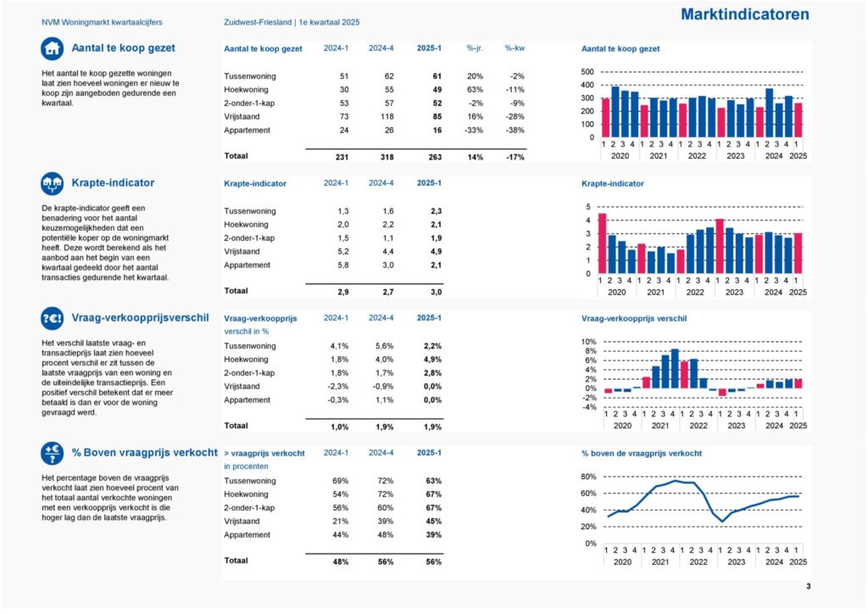Click the Krapte-indicator chart title
Viewport: 868px width, 614px height.
(x=613, y=184)
